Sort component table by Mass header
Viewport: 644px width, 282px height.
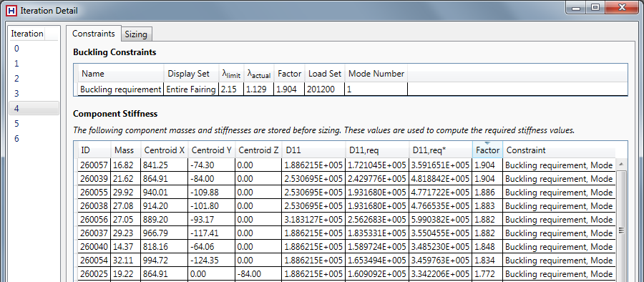pos(126,150)
